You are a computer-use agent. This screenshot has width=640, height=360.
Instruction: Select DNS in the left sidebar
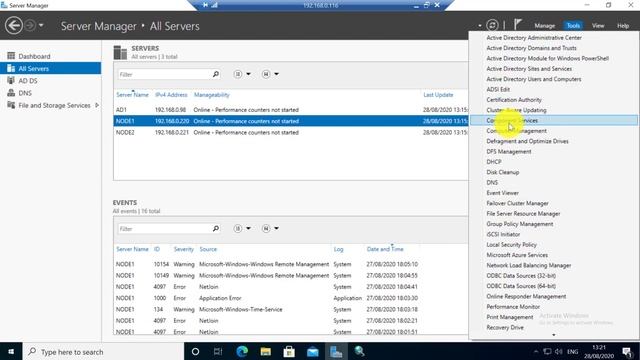click(25, 93)
